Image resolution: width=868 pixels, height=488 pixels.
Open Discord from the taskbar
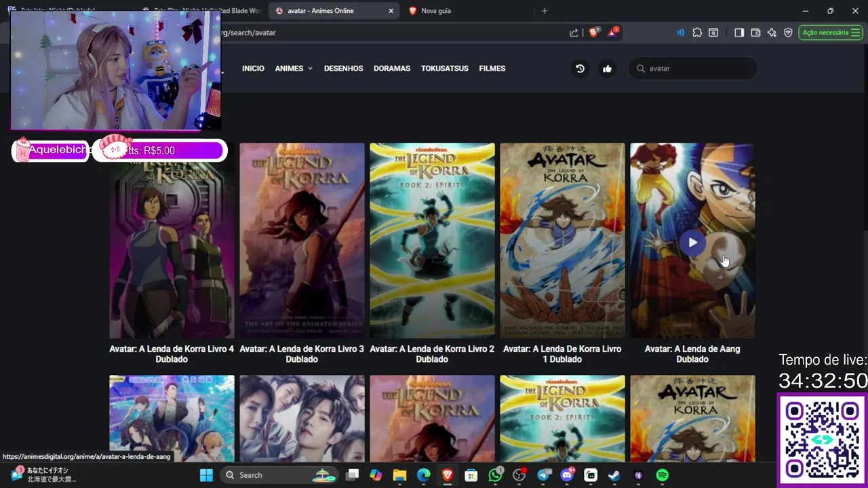coord(567,475)
